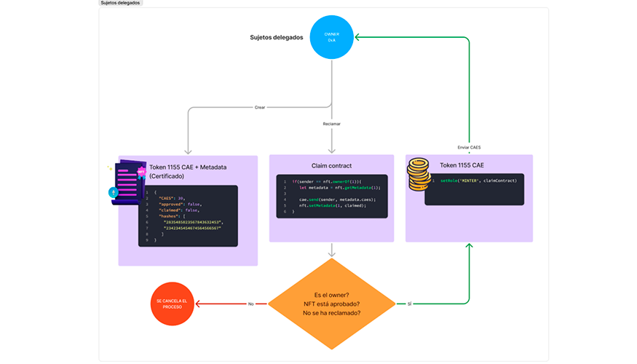This screenshot has height=364, width=637.
Task: Select the JSON metadata code block
Action: (x=188, y=215)
